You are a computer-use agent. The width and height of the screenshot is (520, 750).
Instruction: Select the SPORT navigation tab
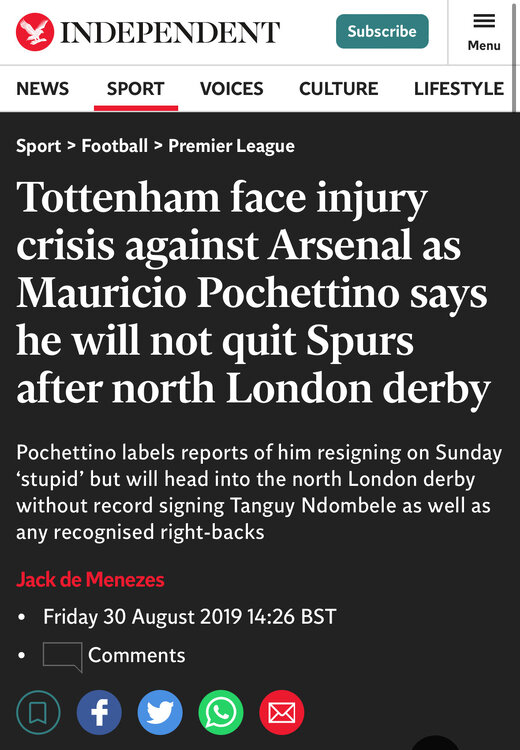[x=136, y=88]
